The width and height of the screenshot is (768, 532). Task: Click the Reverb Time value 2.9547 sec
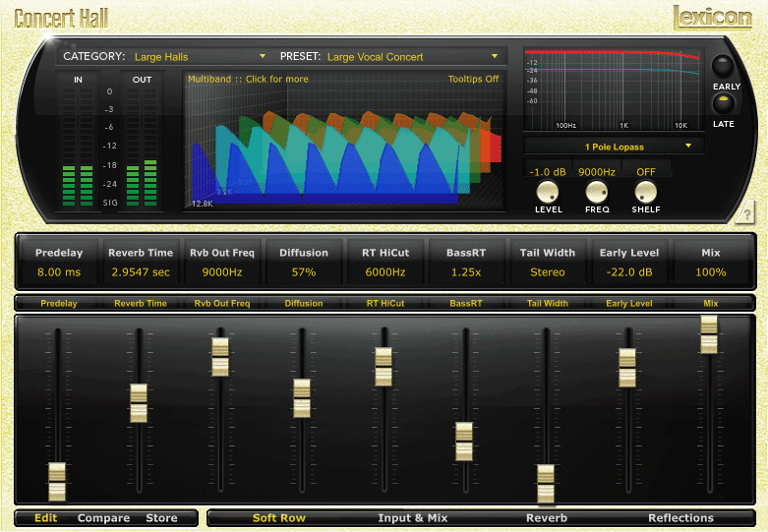coord(141,272)
